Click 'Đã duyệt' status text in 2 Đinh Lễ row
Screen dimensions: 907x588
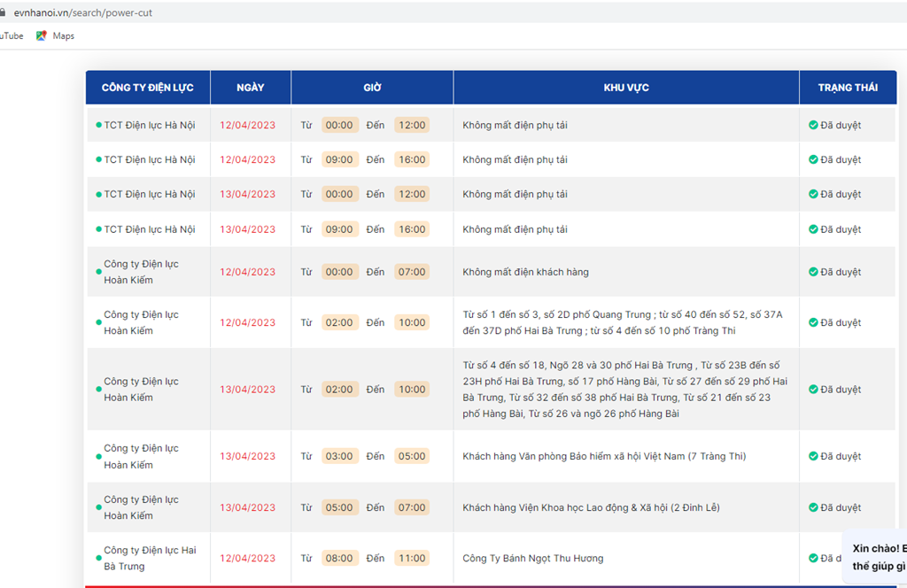(x=841, y=507)
